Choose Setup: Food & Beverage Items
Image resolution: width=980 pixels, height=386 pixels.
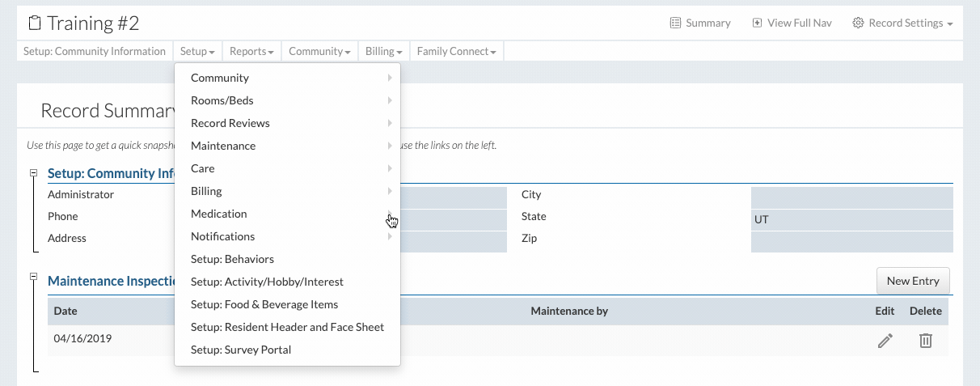[x=264, y=304]
